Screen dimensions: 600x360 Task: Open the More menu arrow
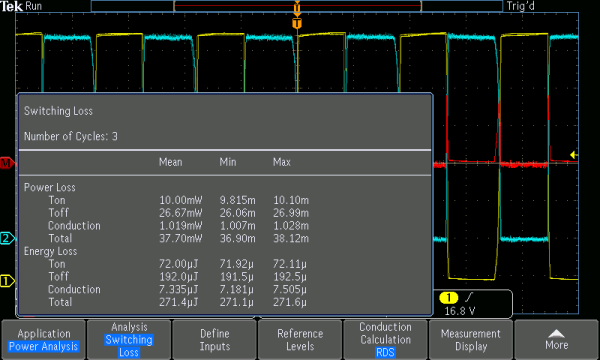click(x=557, y=340)
